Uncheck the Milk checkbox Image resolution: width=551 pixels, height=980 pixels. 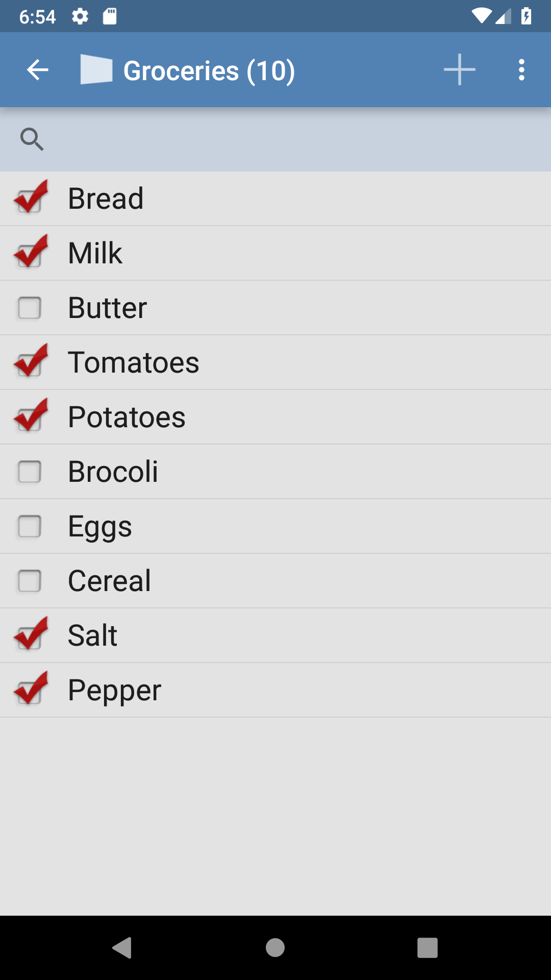31,252
